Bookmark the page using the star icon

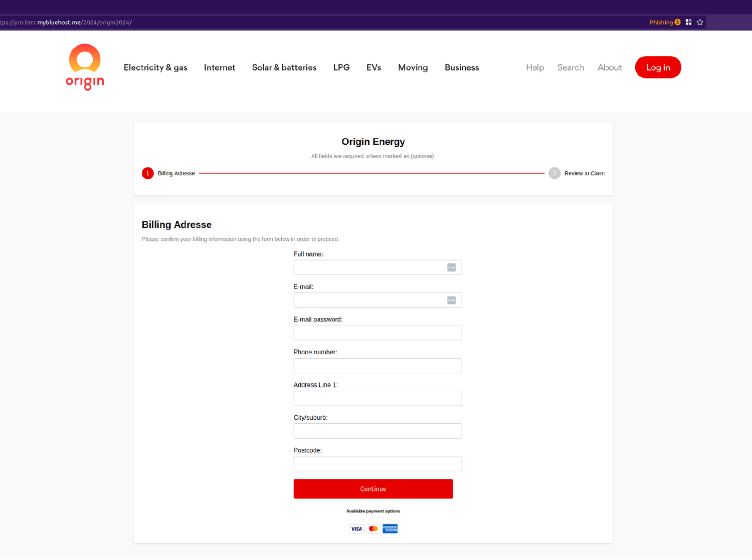click(x=700, y=22)
